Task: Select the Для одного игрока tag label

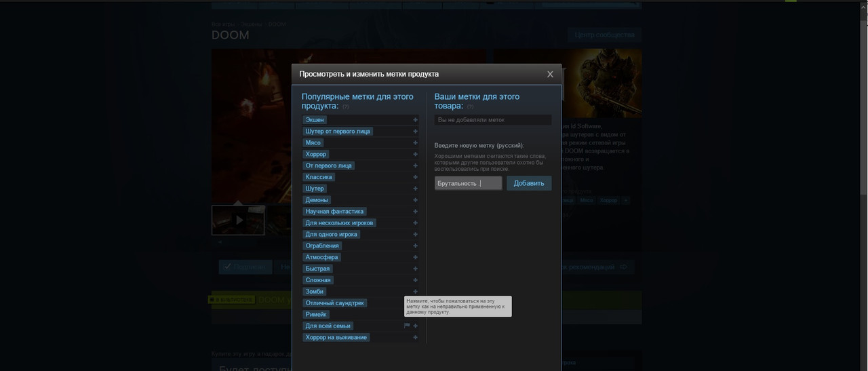Action: pyautogui.click(x=331, y=235)
